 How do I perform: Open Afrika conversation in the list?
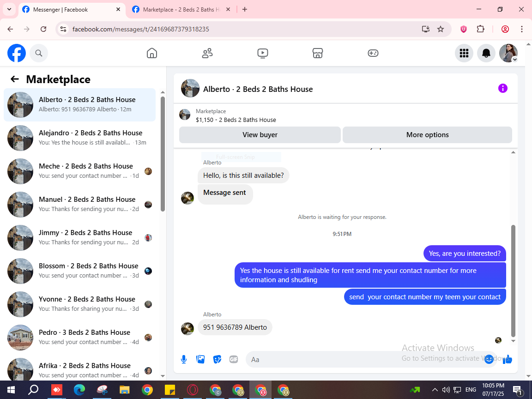80,369
